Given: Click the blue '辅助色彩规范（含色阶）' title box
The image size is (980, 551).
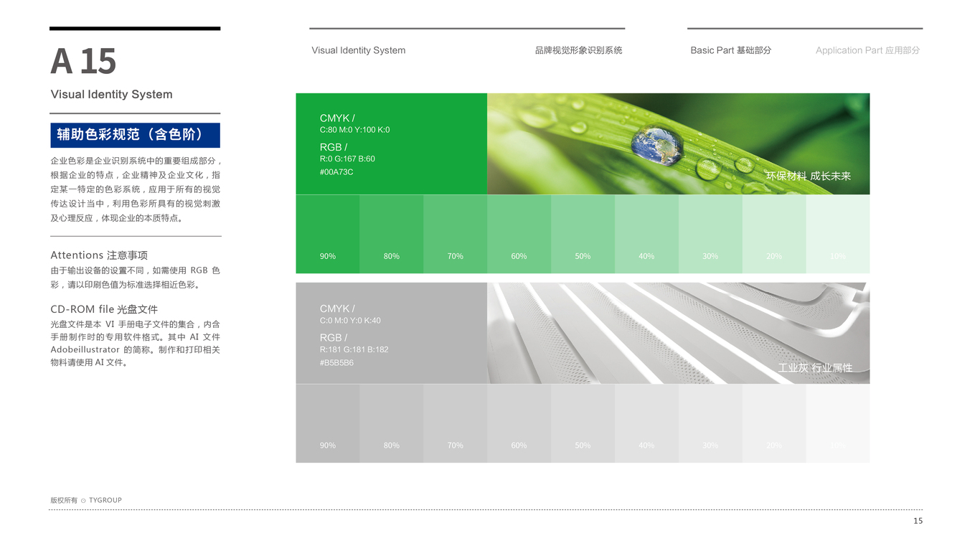Looking at the screenshot, I should tap(135, 135).
